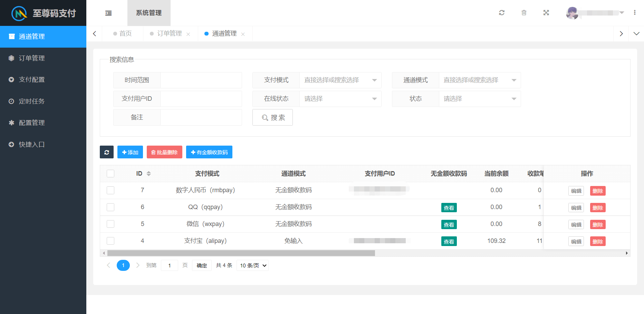
Task: Open the vertical three-dot more menu
Action: [635, 13]
